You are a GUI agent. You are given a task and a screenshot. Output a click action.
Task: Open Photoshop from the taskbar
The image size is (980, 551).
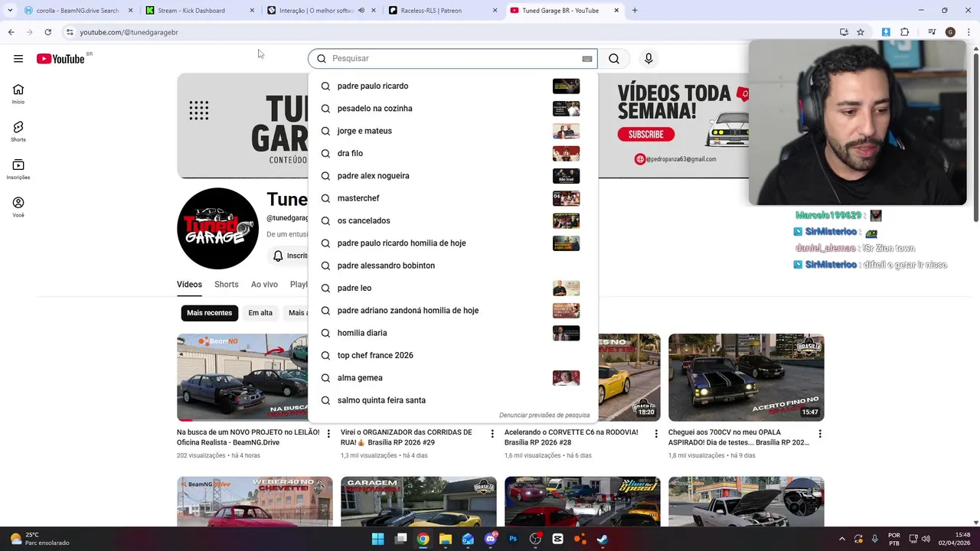[513, 539]
